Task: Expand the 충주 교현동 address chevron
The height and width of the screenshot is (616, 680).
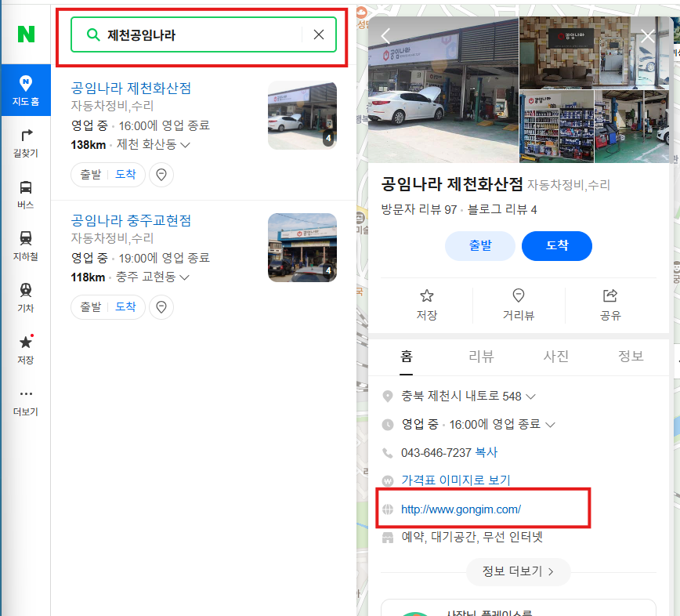Action: (x=185, y=277)
